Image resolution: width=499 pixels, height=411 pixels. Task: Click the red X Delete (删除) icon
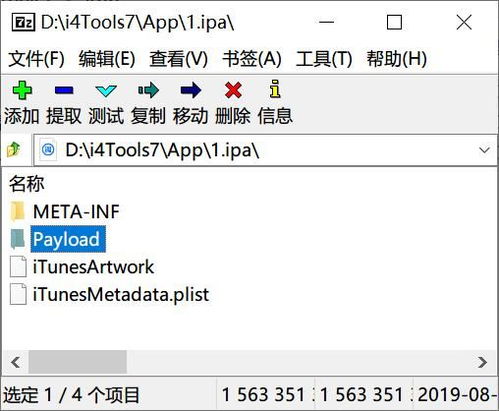click(233, 90)
